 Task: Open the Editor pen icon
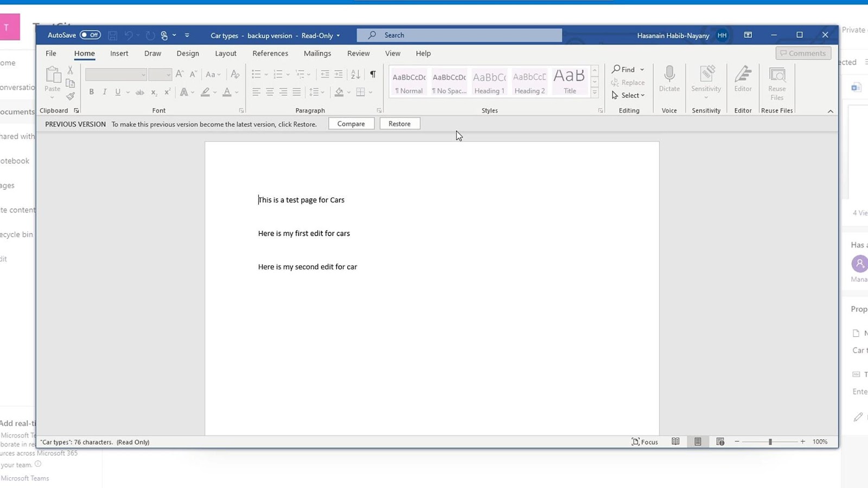743,74
